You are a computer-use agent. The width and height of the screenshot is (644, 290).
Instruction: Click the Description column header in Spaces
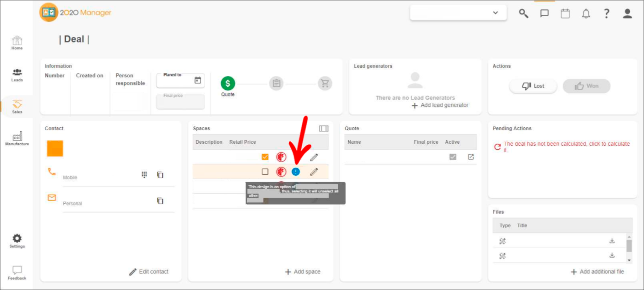click(x=209, y=142)
